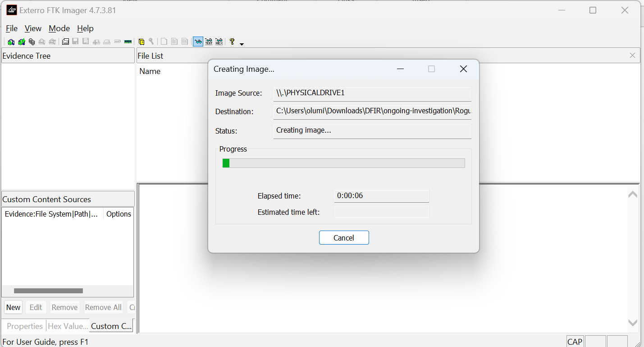Click the Export File Hash List icon
This screenshot has width=644, height=347.
click(x=174, y=42)
